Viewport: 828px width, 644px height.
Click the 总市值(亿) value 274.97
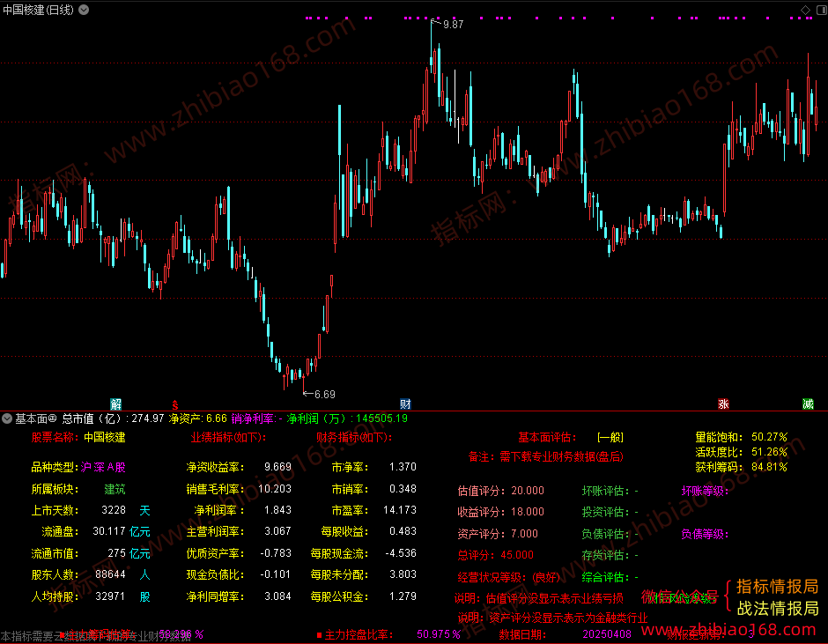click(x=148, y=418)
